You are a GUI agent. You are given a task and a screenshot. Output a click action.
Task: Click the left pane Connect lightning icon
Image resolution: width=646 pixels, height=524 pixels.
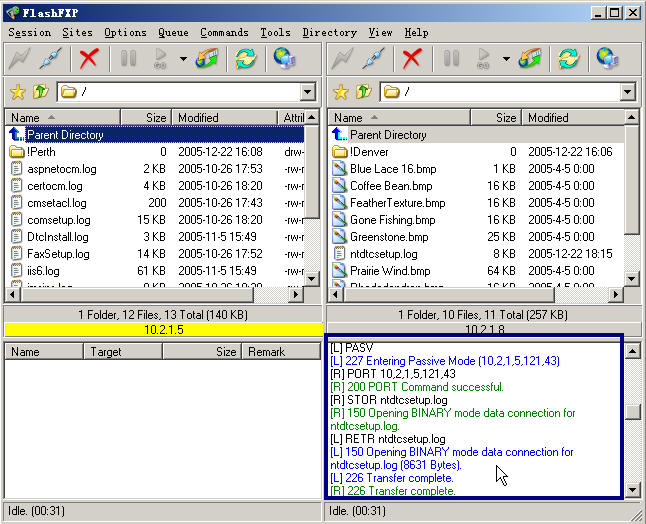(19, 58)
